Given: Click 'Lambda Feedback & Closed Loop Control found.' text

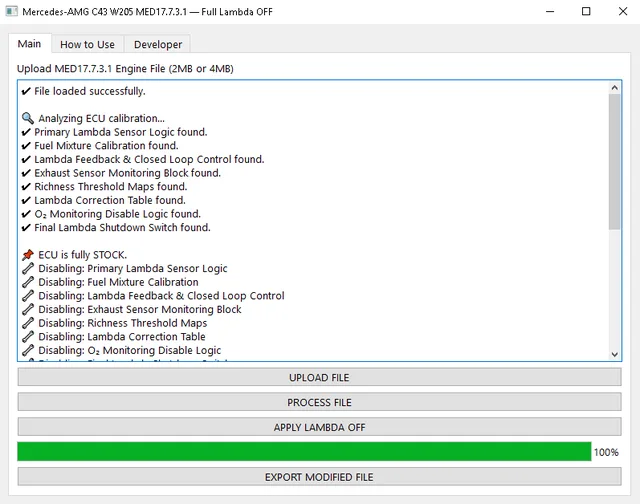Looking at the screenshot, I should (x=149, y=160).
